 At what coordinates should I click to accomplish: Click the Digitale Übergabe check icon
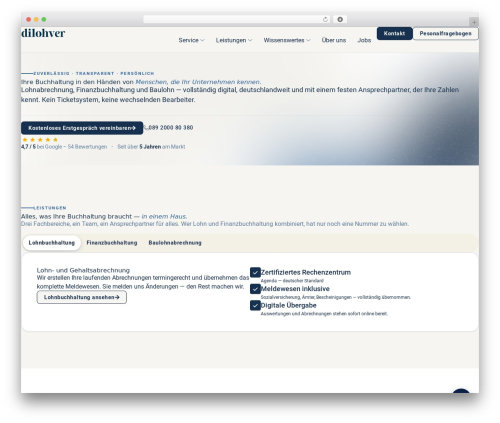(x=255, y=305)
